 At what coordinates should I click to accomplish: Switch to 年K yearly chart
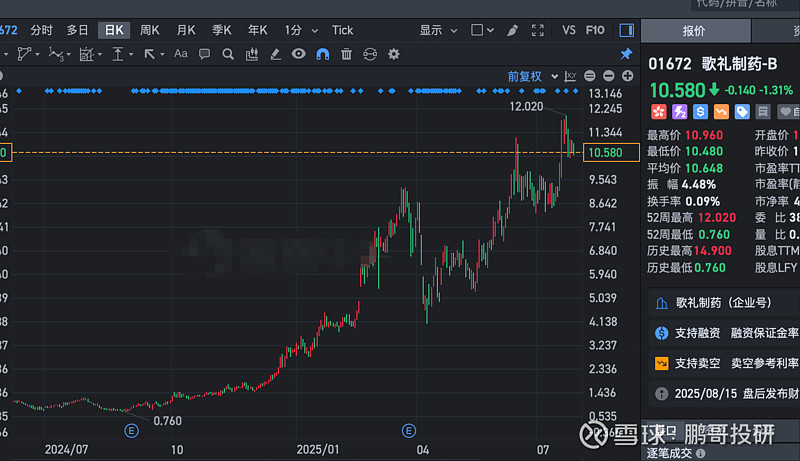pos(257,31)
